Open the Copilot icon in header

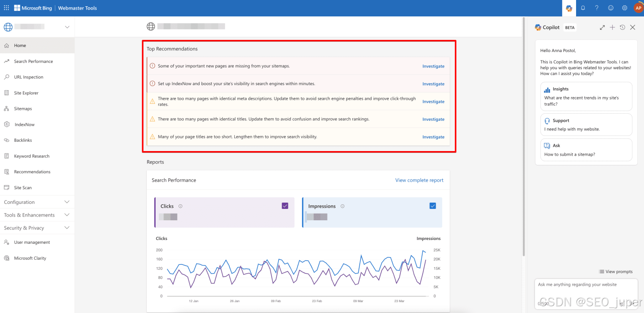click(x=569, y=8)
